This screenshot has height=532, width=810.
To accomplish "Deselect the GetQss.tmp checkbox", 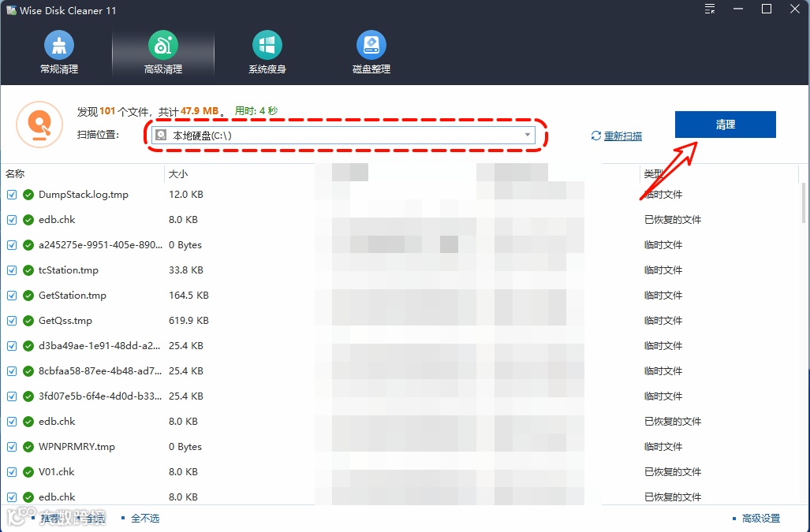I will [12, 321].
